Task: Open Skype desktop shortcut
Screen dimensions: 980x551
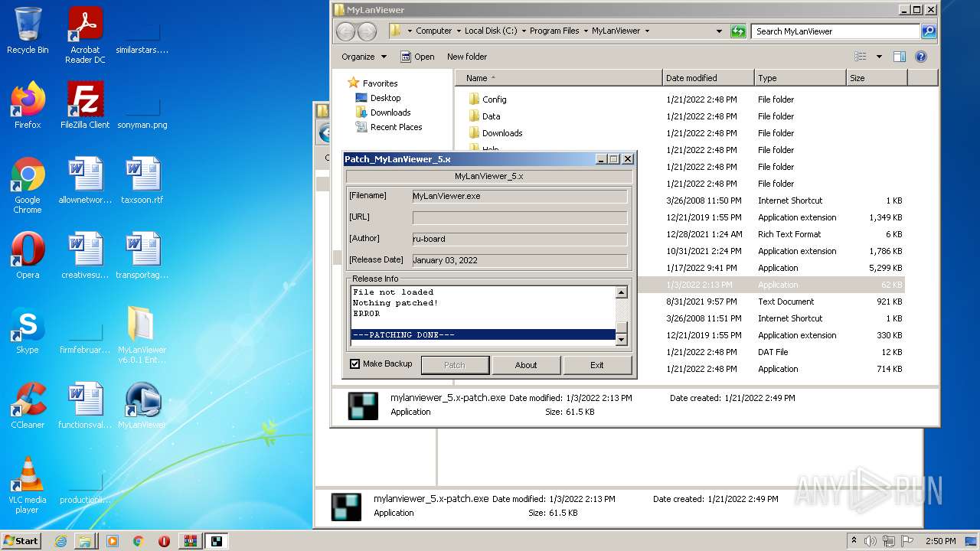Action: click(28, 330)
